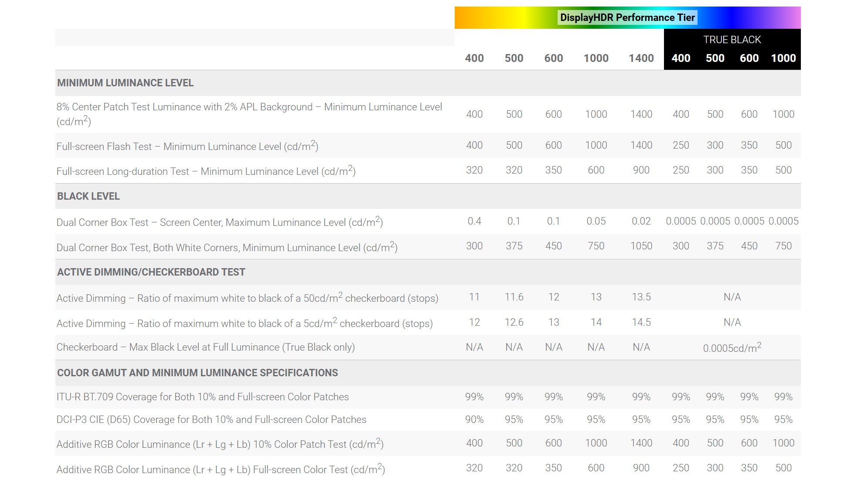Click the ITU-R BT.709 Coverage row label
868x477 pixels.
tap(202, 397)
